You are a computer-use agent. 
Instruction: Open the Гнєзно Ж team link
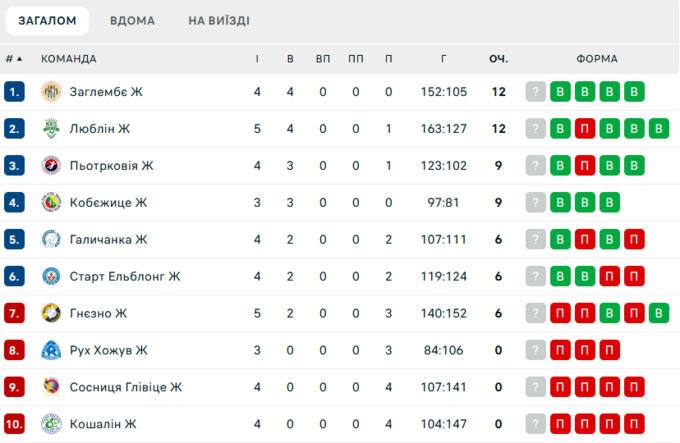click(98, 314)
